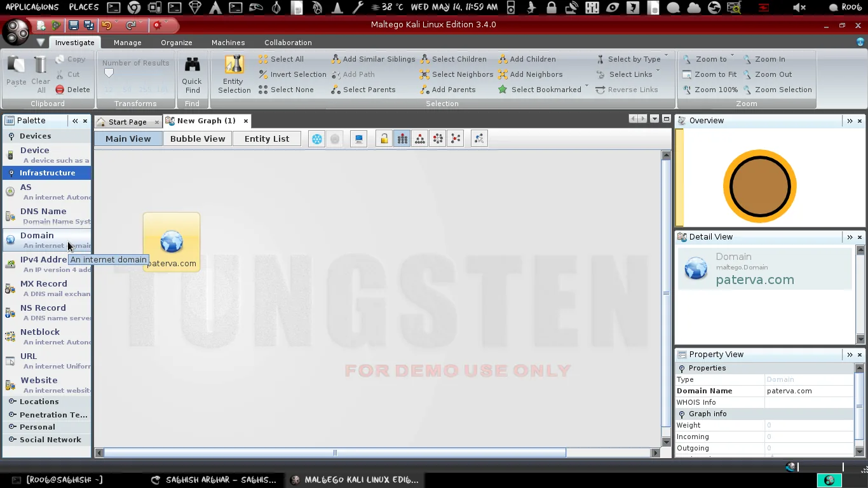Click the Number of Results slider handle

point(109,73)
